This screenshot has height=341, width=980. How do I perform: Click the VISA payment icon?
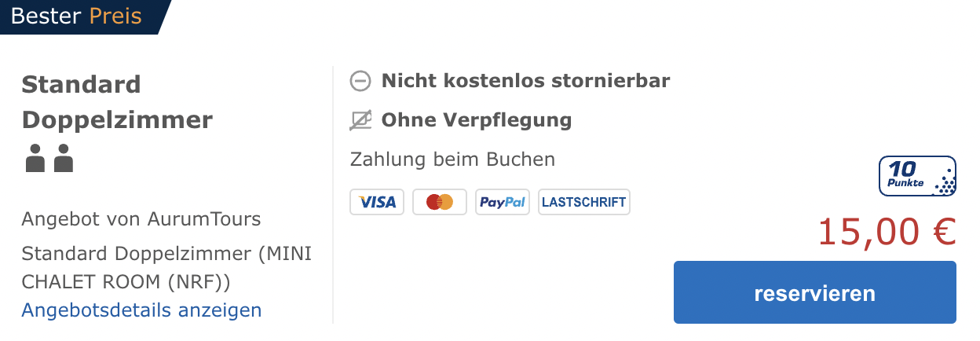coord(377,202)
